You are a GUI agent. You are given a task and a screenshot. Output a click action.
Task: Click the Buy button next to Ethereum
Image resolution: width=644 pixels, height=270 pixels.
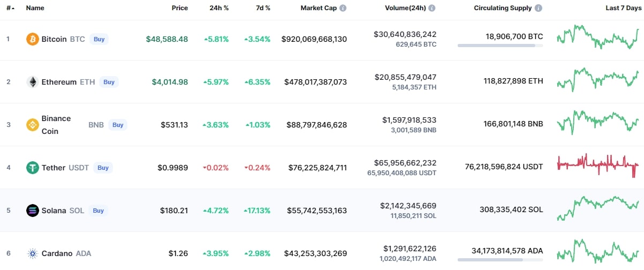(109, 82)
